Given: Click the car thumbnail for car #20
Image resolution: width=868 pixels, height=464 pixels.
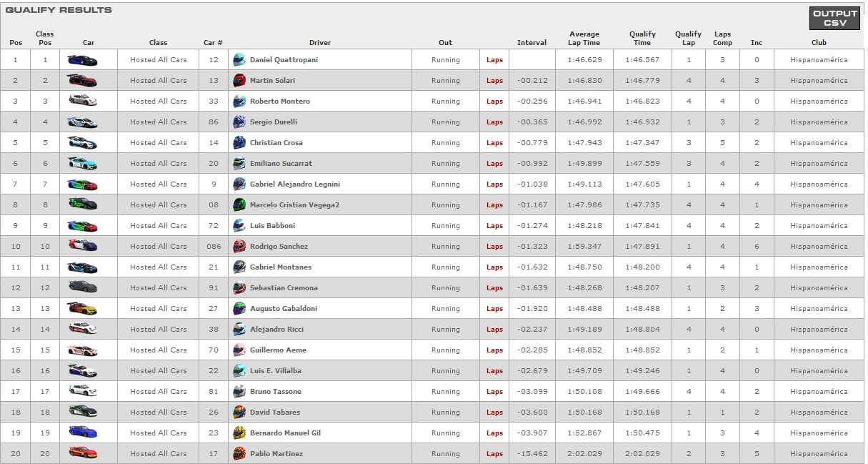Looking at the screenshot, I should 82,164.
